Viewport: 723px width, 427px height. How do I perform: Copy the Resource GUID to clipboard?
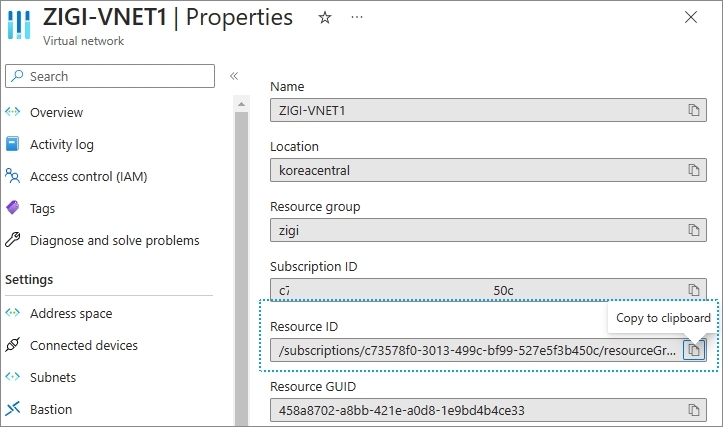[694, 410]
